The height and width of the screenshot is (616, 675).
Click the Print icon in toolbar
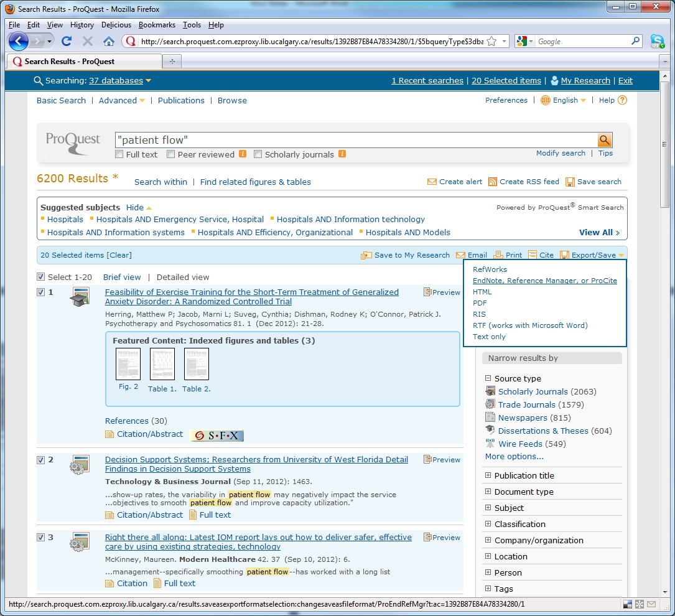(x=498, y=255)
